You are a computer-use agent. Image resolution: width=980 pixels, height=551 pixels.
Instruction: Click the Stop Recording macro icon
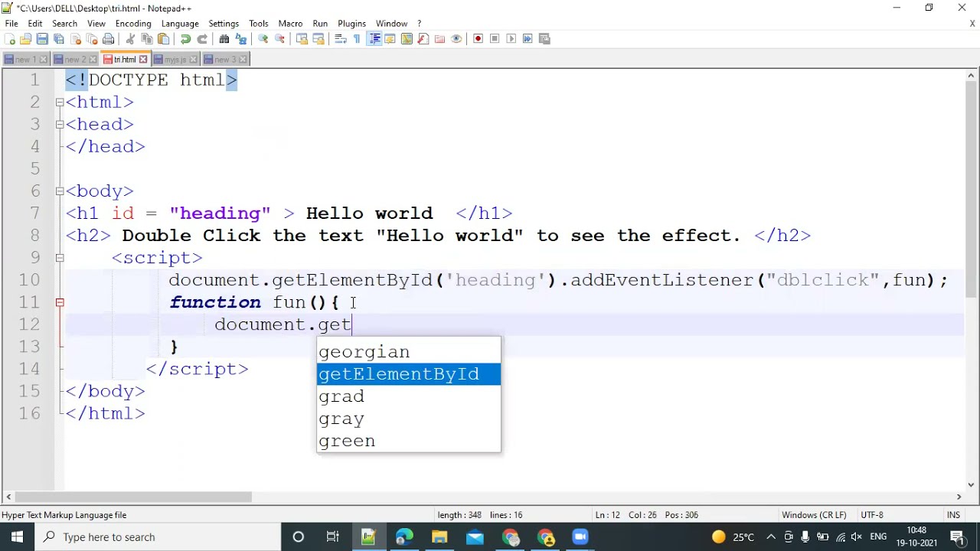coord(495,39)
